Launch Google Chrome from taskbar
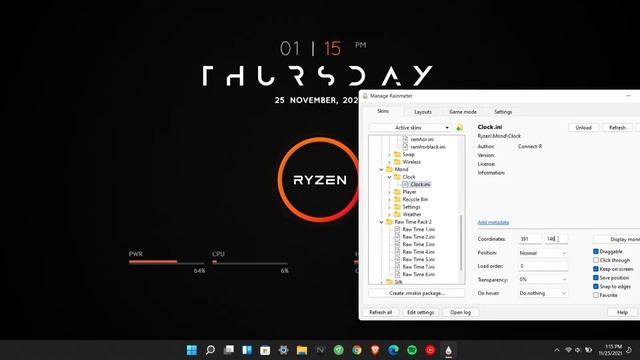640x360 pixels. pyautogui.click(x=357, y=350)
